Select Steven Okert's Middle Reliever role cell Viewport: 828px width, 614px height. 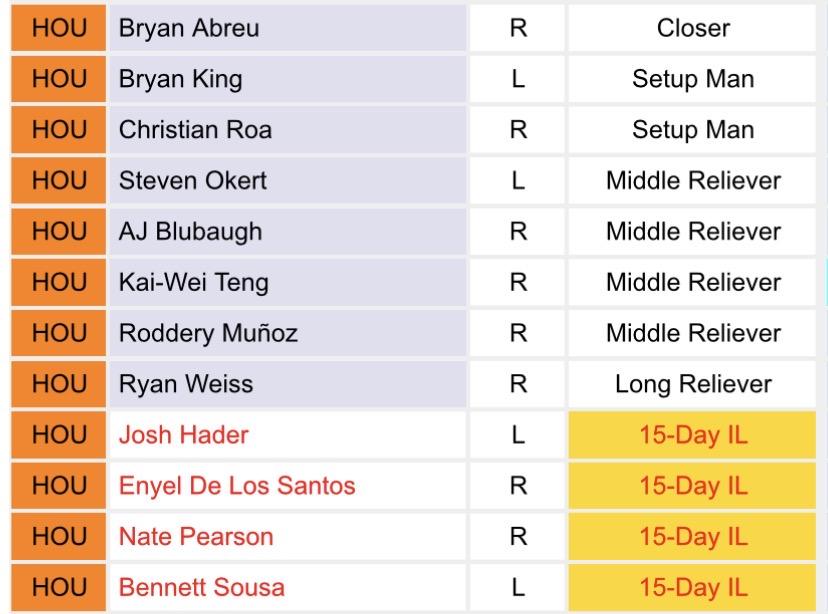[x=693, y=181]
